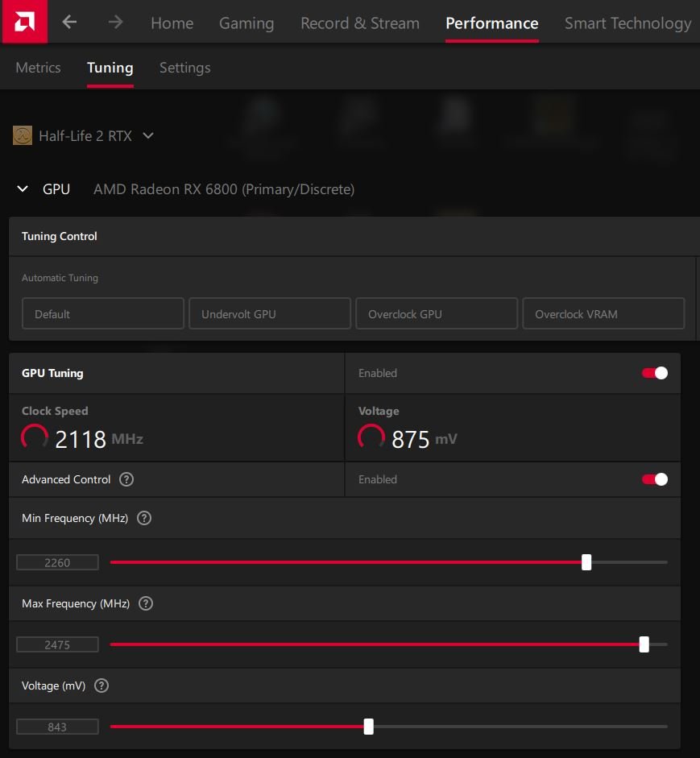Click the Voltage (mV) slider handle
Screen dimensions: 700x758
click(368, 726)
